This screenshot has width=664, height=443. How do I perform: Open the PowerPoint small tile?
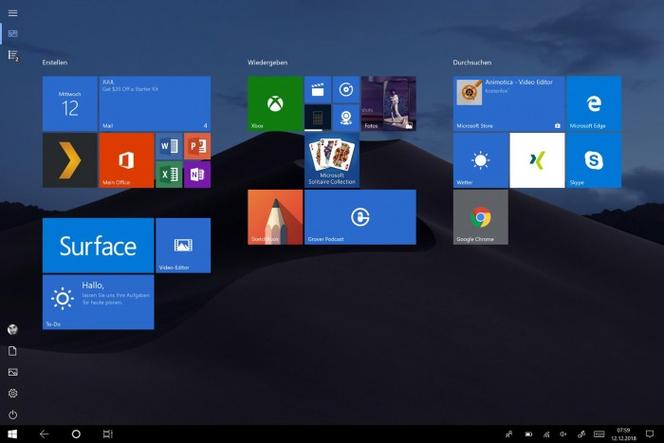point(197,147)
